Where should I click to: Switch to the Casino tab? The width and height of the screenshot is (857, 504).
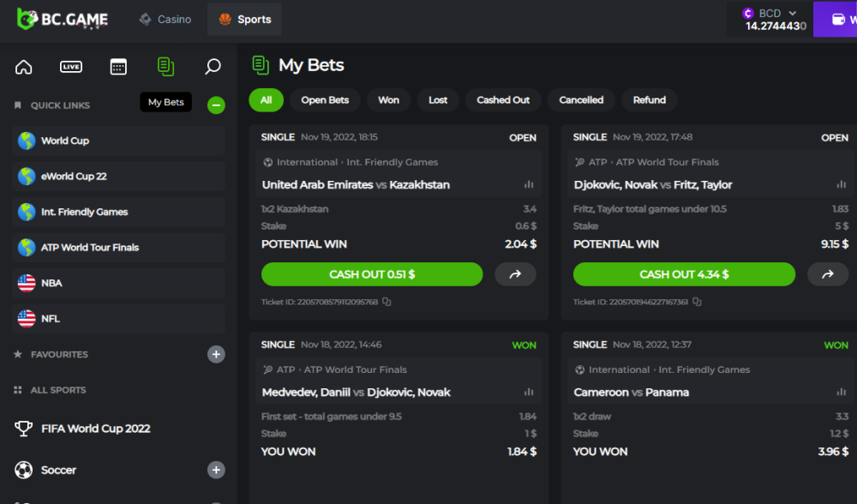click(x=165, y=19)
